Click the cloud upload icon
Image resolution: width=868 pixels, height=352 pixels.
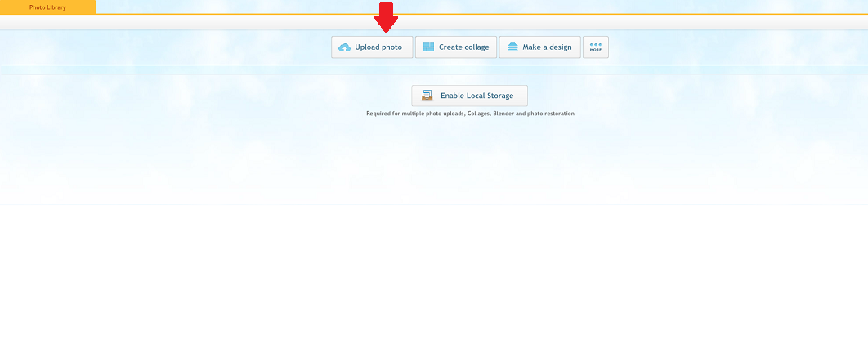[x=344, y=47]
